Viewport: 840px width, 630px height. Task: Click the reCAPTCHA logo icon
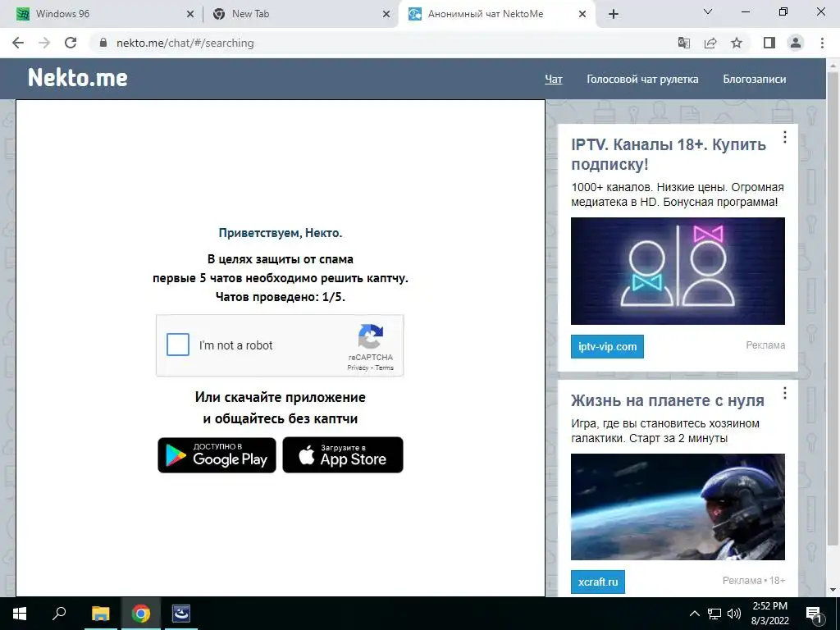(x=371, y=336)
